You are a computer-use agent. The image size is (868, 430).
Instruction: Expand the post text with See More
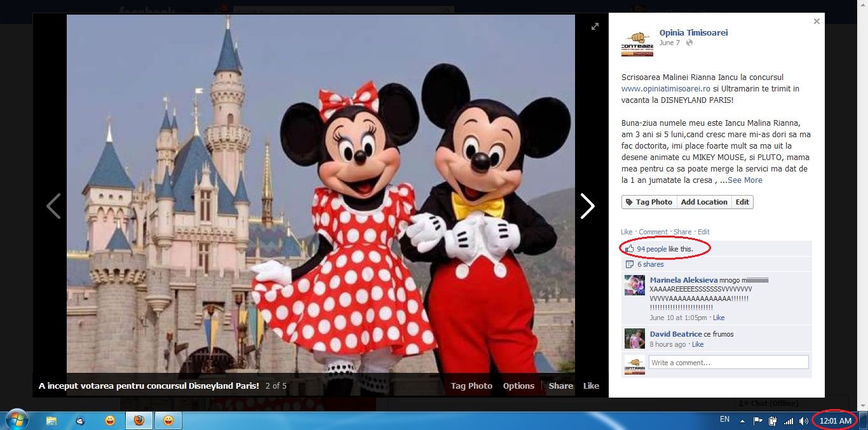tap(745, 180)
